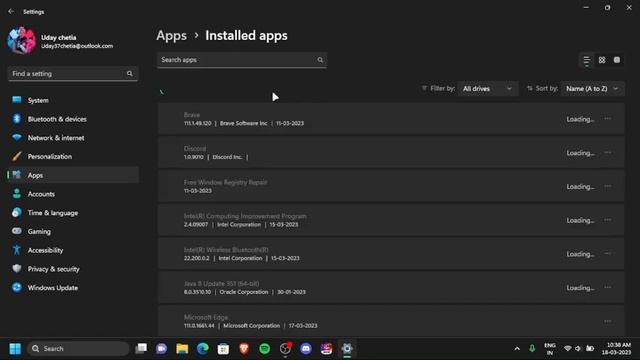Image resolution: width=640 pixels, height=360 pixels.
Task: Show hidden system tray icons
Action: 517,349
